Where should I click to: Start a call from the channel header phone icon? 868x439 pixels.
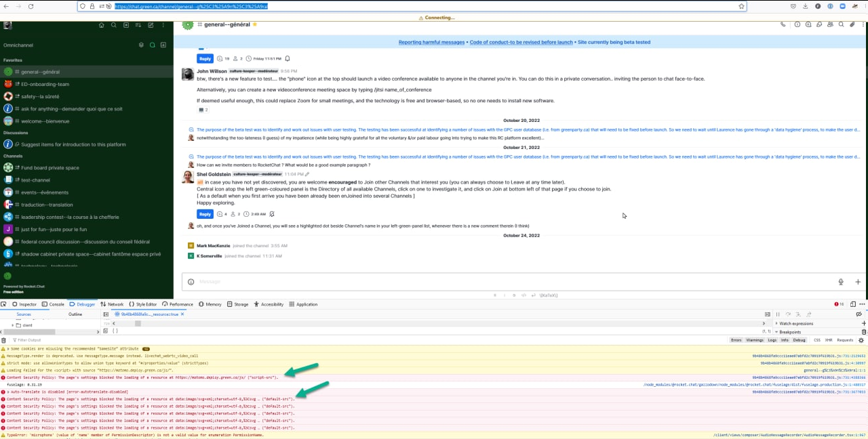[x=783, y=24]
